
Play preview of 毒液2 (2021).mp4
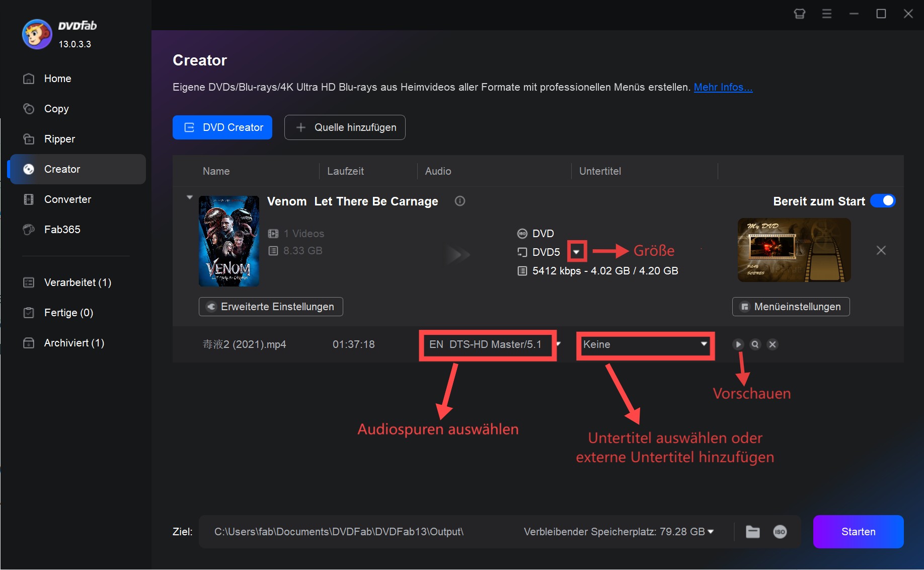point(738,344)
